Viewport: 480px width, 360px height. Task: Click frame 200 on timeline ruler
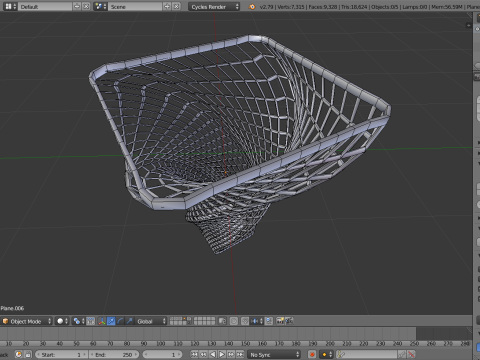click(x=330, y=343)
